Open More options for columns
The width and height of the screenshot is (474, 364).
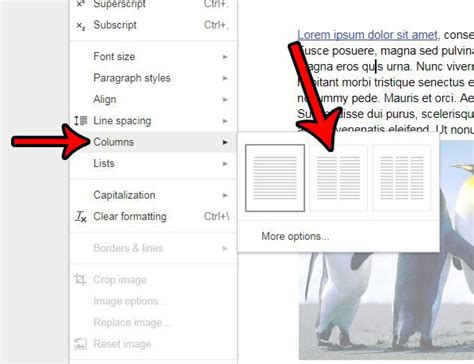click(x=295, y=236)
